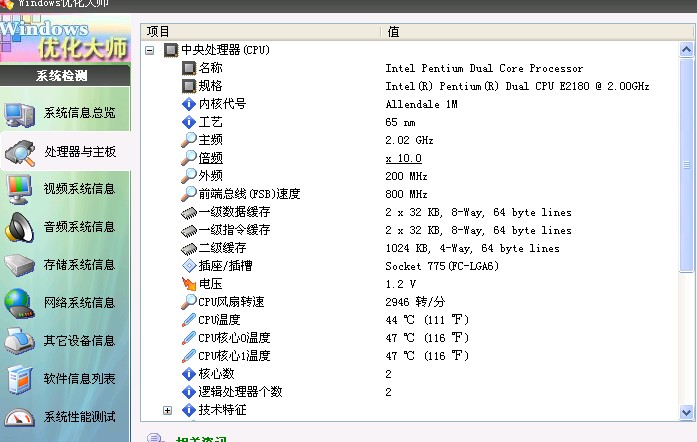Click the magnifier icon beside 主频
697x442 pixels.
pos(189,140)
